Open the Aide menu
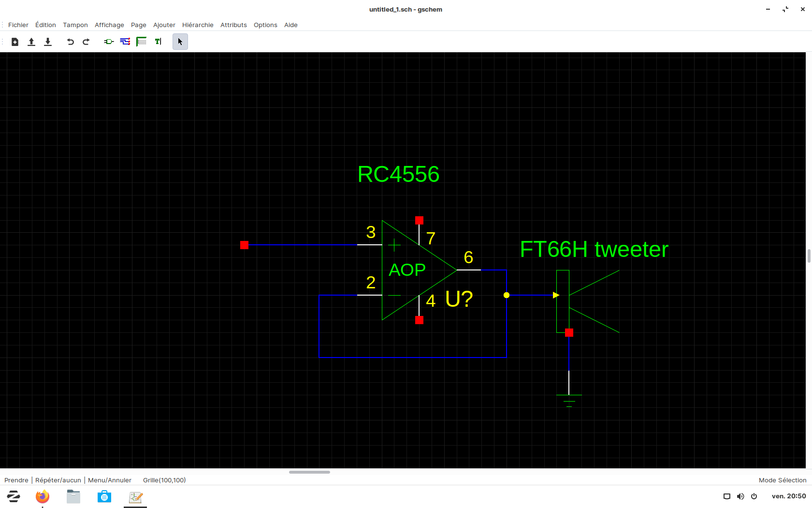Viewport: 812px width, 508px height. tap(291, 25)
